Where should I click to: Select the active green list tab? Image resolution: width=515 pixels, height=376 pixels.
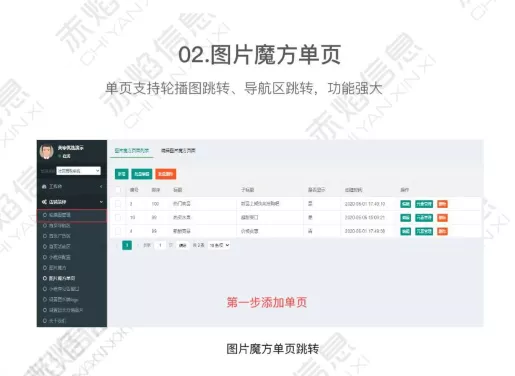click(132, 151)
